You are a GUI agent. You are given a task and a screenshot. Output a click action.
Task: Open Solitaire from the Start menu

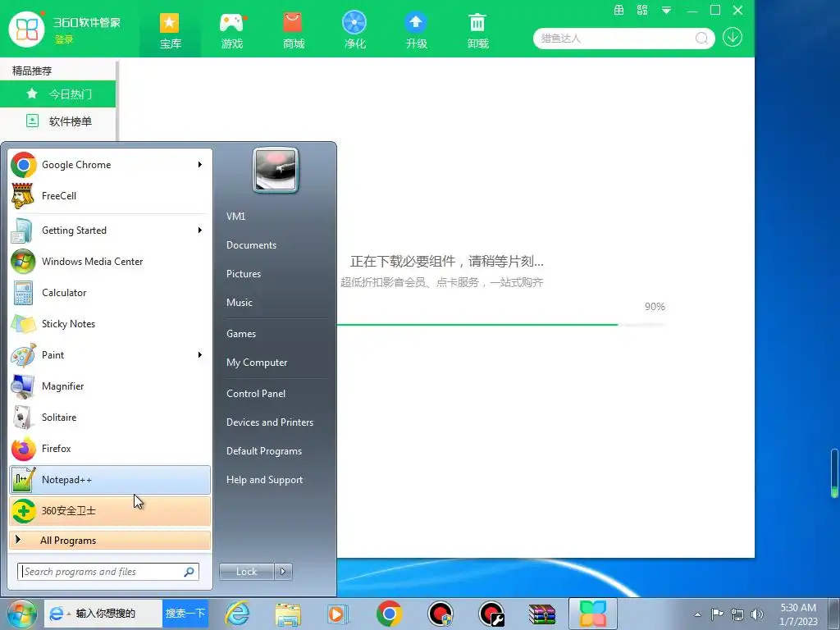(110, 417)
